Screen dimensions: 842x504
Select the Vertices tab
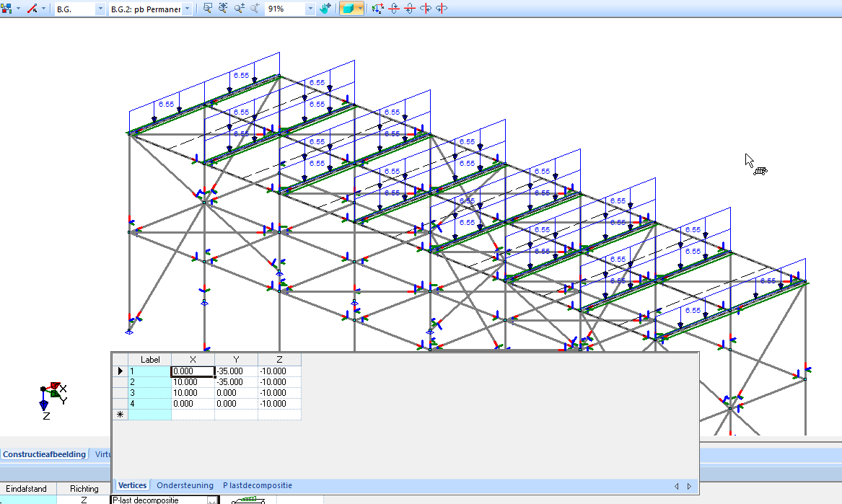tap(132, 485)
